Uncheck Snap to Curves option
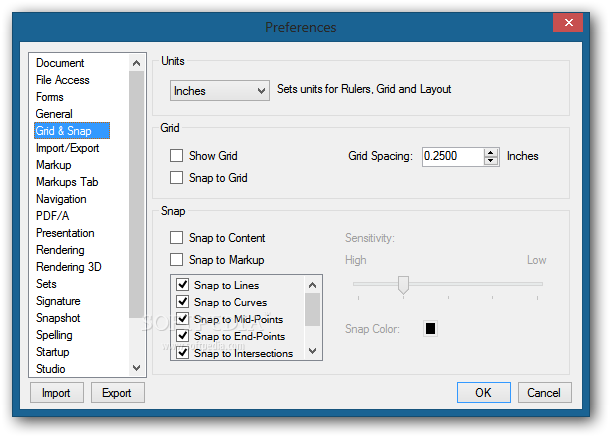Viewport: 610px width, 437px height. (182, 302)
